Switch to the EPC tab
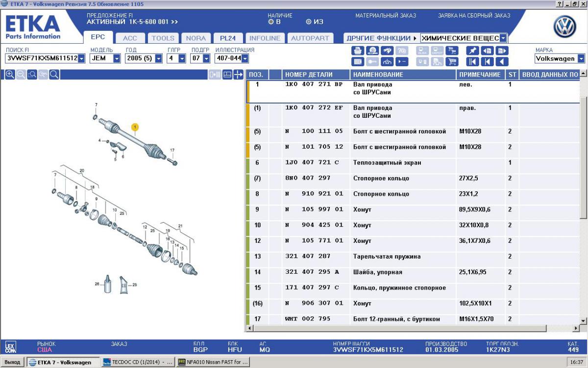Image resolution: width=588 pixels, height=368 pixels. pos(98,37)
